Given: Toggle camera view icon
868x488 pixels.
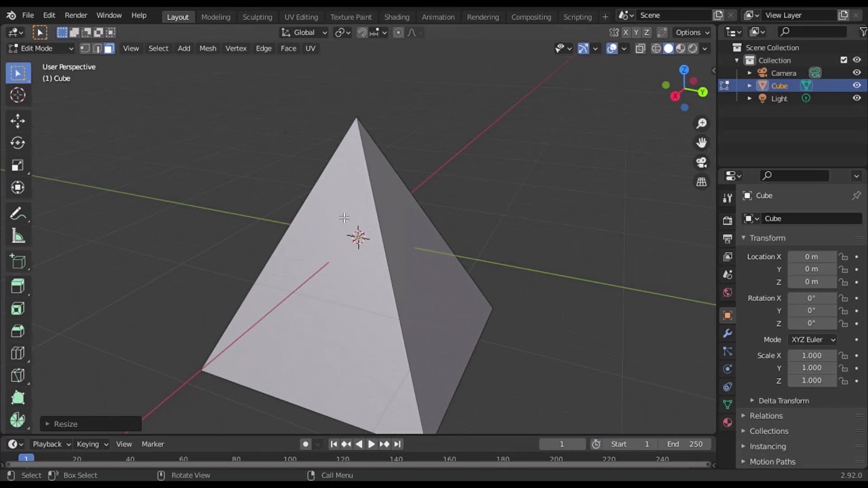Looking at the screenshot, I should [x=701, y=162].
